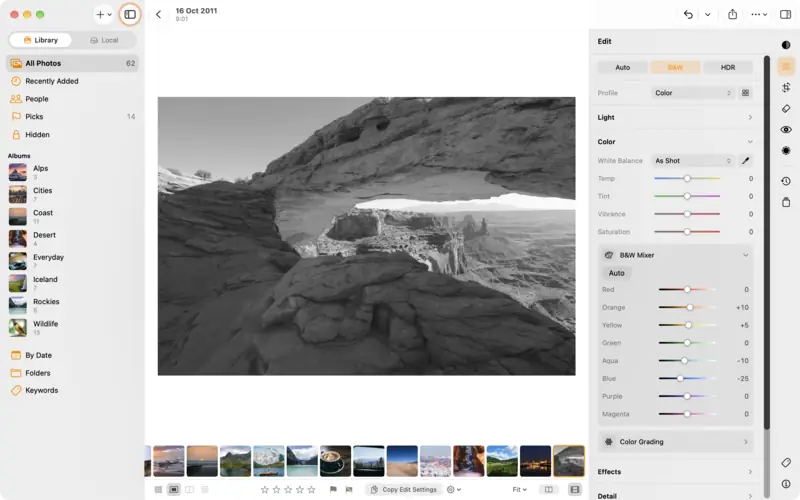The height and width of the screenshot is (500, 800).
Task: Open the three-dots more menu
Action: (759, 15)
